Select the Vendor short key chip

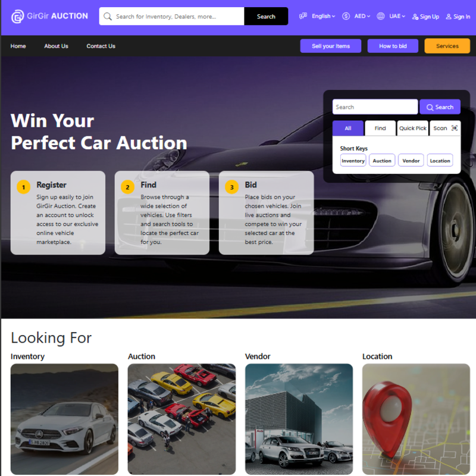(411, 161)
